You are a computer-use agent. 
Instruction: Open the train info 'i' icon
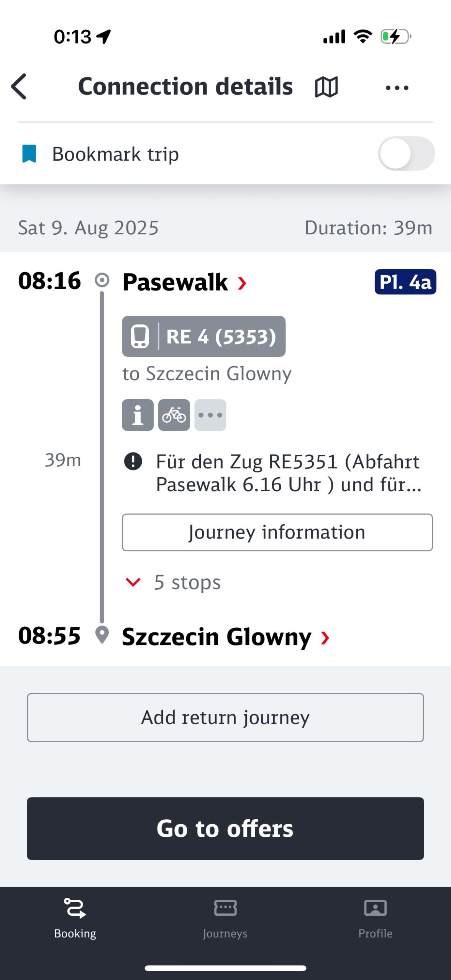click(x=138, y=415)
